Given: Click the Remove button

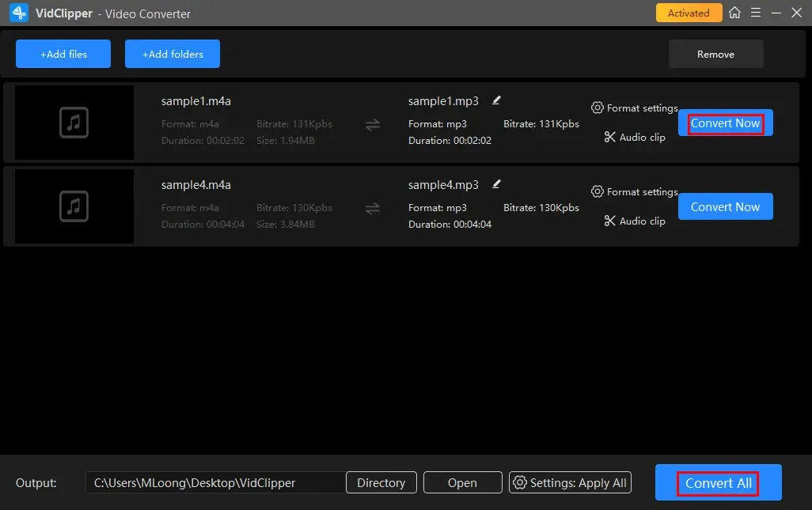Looking at the screenshot, I should 715,55.
